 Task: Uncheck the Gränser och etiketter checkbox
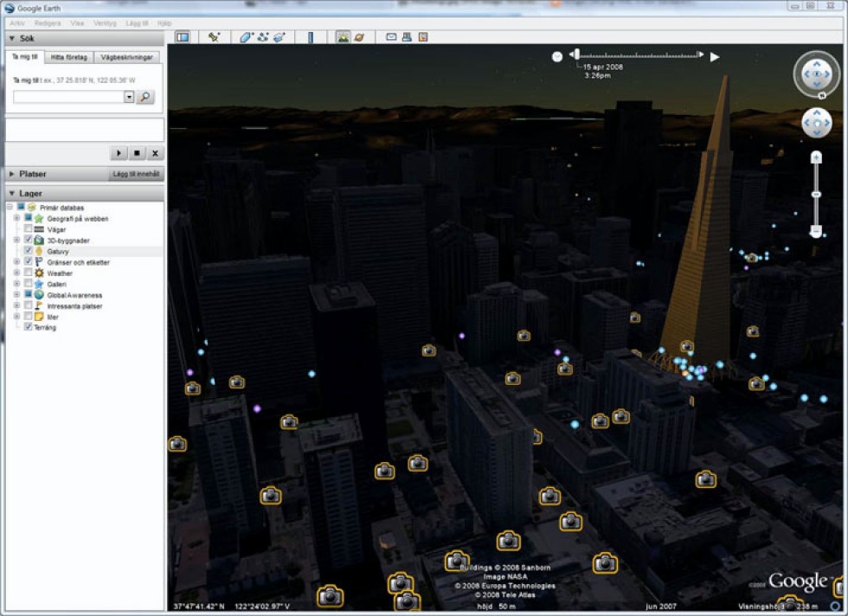coord(28,262)
